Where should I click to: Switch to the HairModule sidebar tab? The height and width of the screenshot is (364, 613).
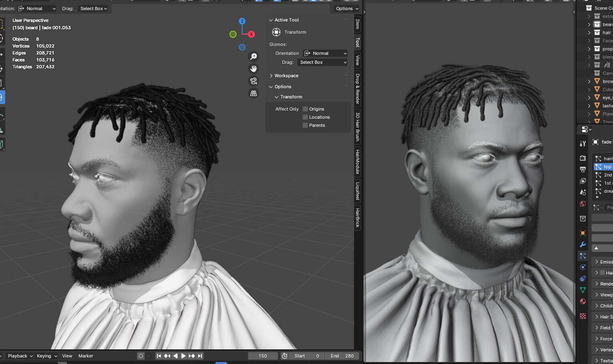tap(357, 162)
